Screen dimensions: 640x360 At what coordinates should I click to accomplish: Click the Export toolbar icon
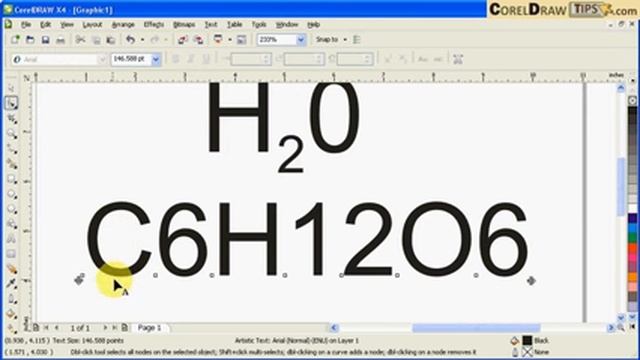tap(198, 40)
